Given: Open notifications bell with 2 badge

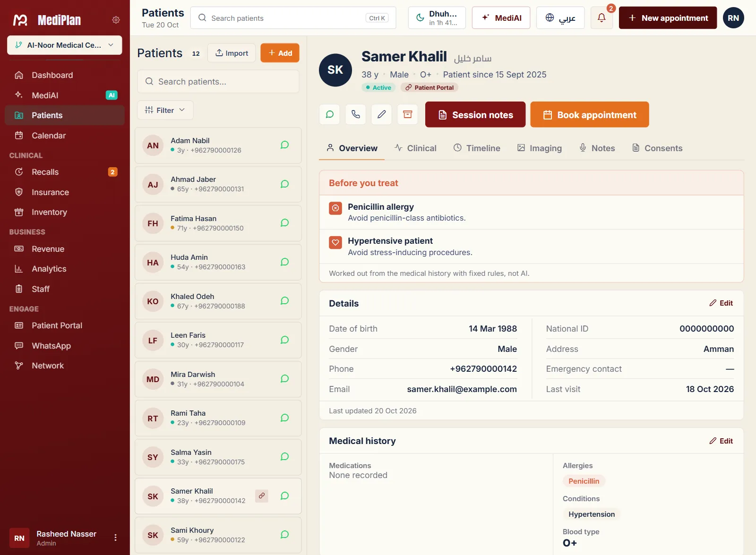Looking at the screenshot, I should (x=601, y=18).
